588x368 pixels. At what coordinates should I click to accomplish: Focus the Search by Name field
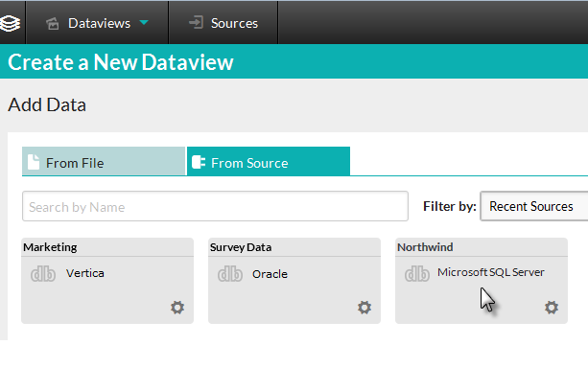pos(215,206)
